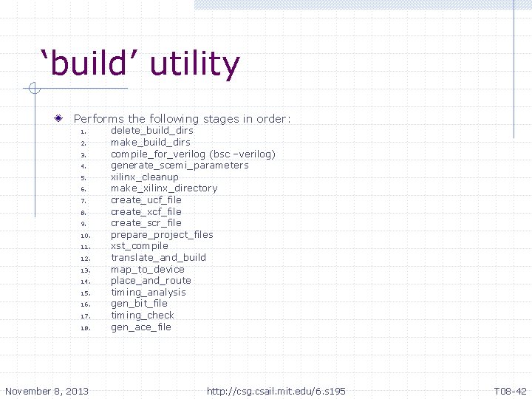Viewport: 532px width, 399px height.
Task: Click list item make_build_dirs
Action: (x=151, y=143)
